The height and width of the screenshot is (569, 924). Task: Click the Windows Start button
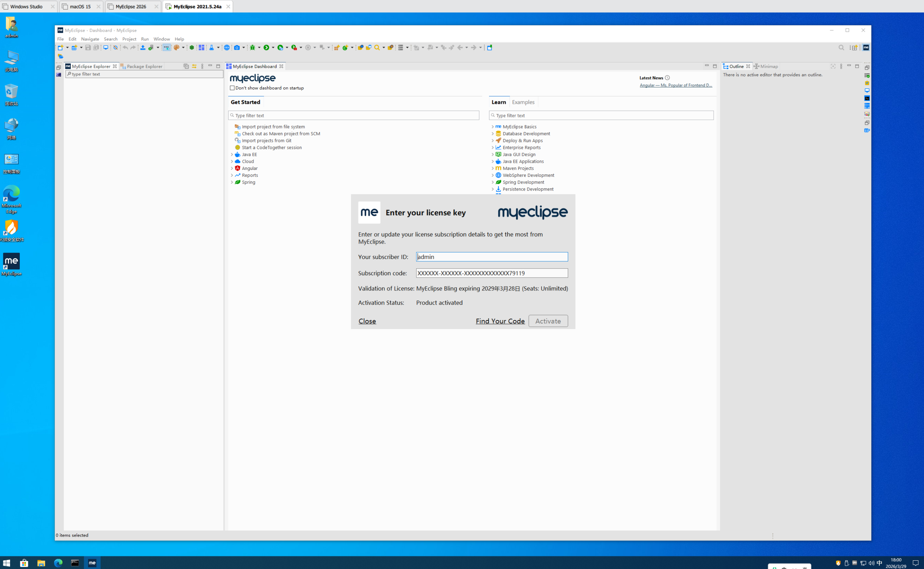tap(7, 563)
